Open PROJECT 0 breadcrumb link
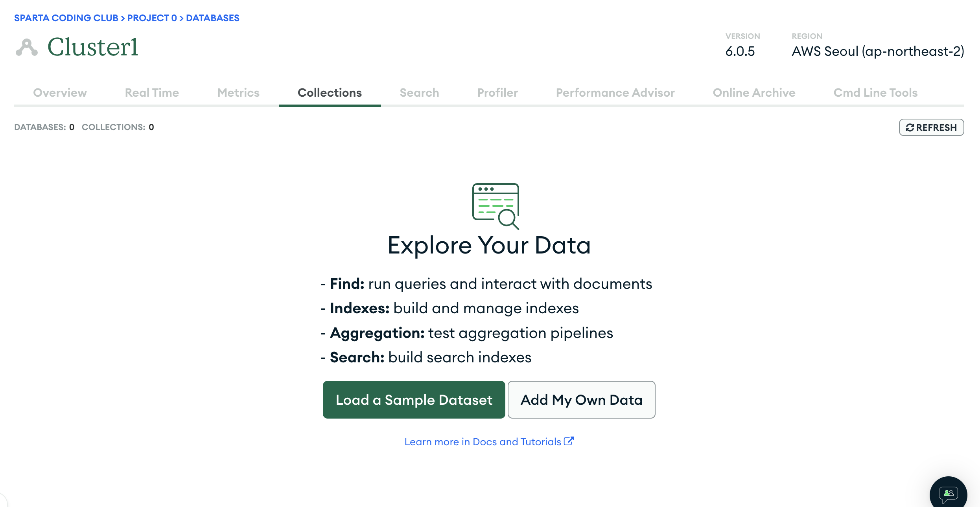Image resolution: width=980 pixels, height=507 pixels. click(152, 18)
